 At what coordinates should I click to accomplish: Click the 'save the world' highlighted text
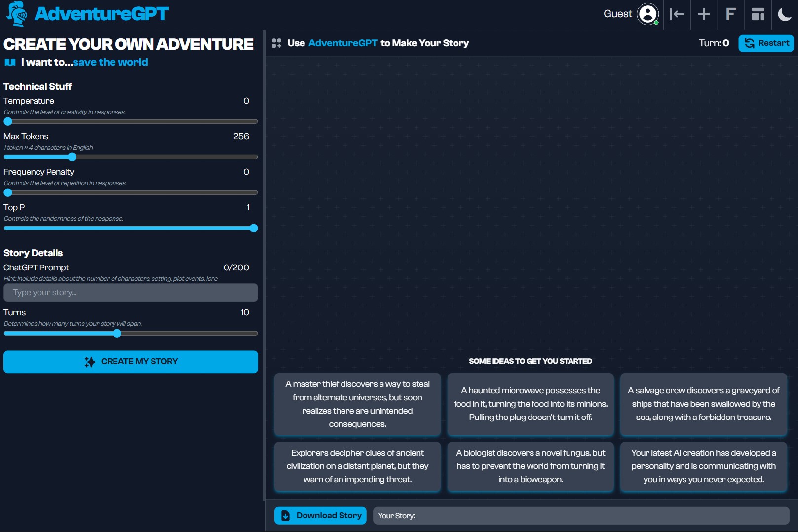pos(111,62)
